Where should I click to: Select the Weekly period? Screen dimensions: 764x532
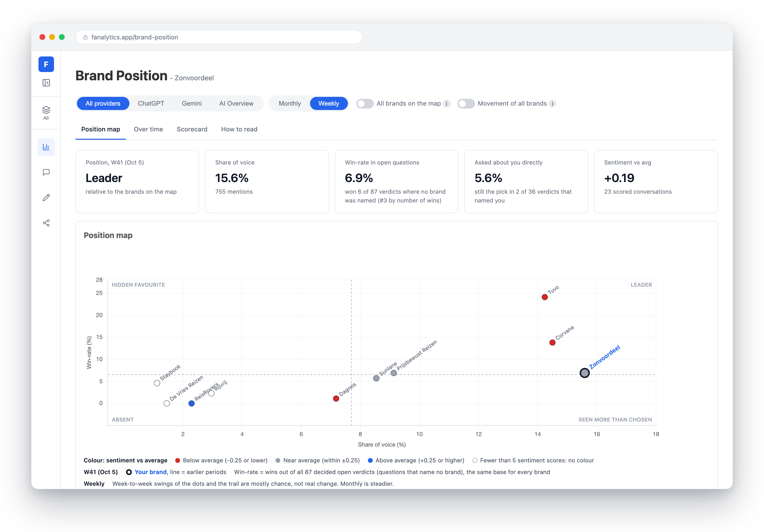coord(329,103)
